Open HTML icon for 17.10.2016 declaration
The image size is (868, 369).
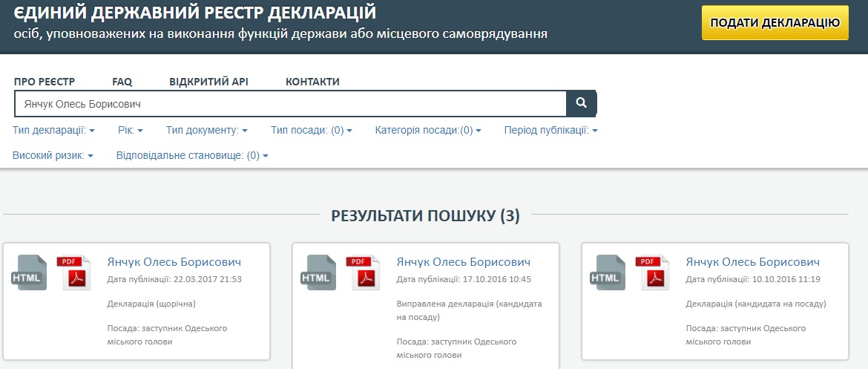pos(319,272)
